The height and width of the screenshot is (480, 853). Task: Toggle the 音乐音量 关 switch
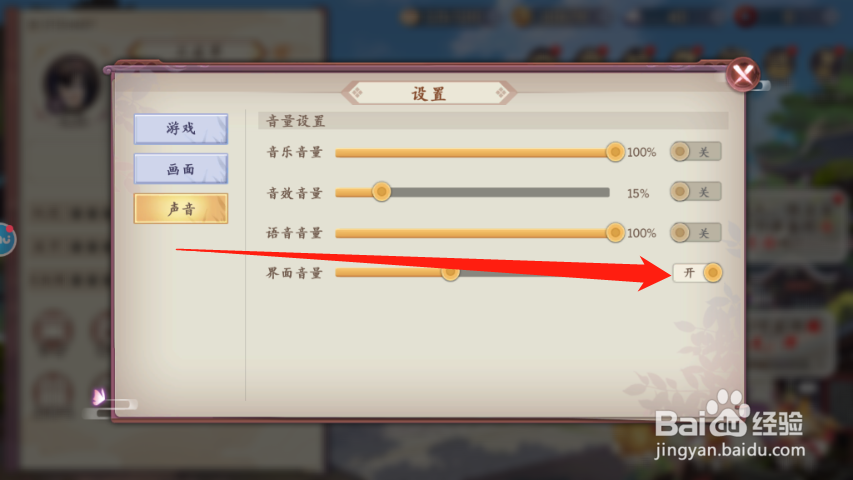pos(695,152)
